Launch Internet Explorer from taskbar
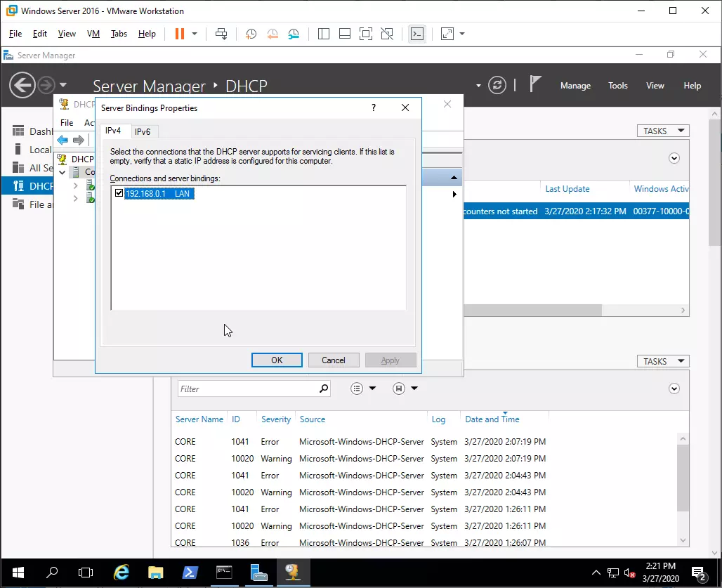This screenshot has height=588, width=722. 121,573
